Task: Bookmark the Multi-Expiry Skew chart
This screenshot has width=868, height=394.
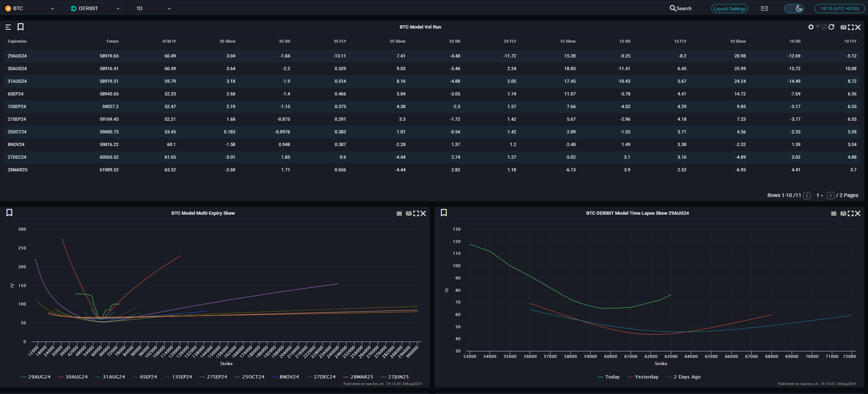Action: (x=9, y=213)
